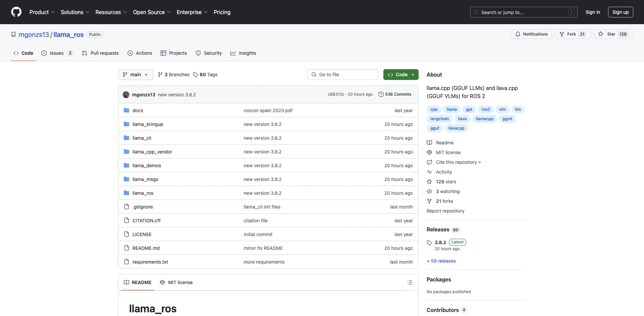
Task: Switch to the Issues tab
Action: click(x=57, y=53)
